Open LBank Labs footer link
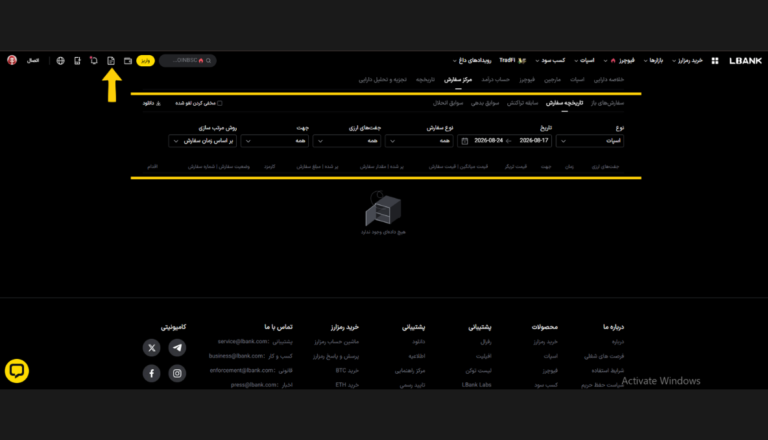The width and height of the screenshot is (768, 440). pos(477,385)
